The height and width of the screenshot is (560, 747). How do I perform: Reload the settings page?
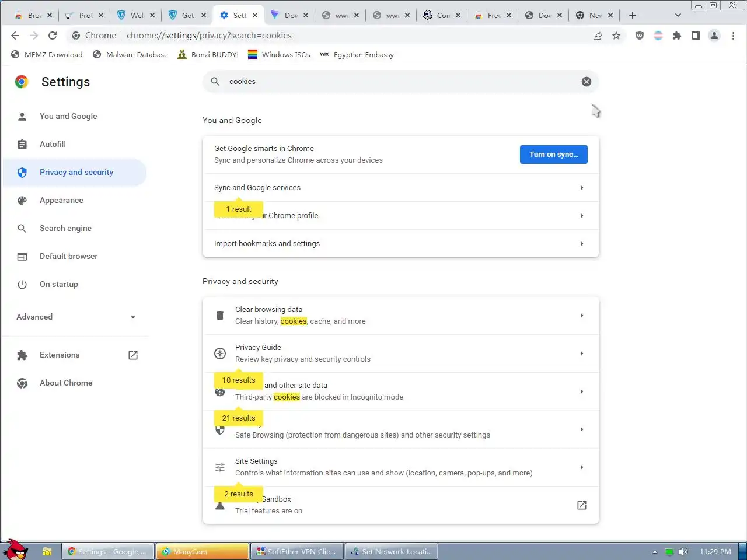click(x=53, y=36)
